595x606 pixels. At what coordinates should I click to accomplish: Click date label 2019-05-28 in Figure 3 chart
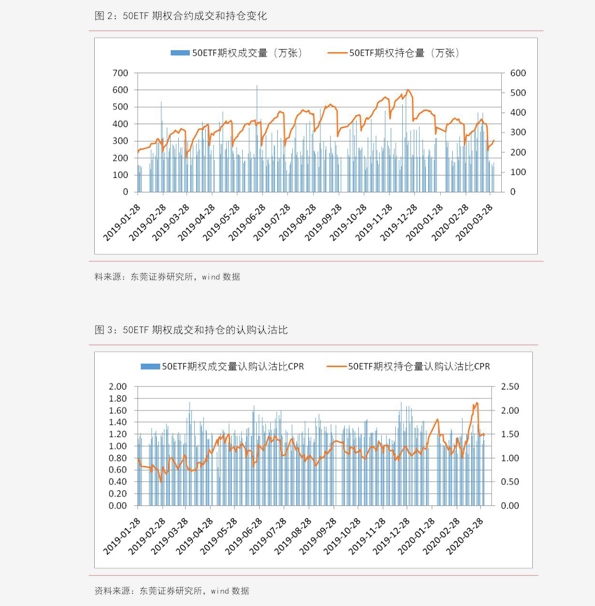tap(219, 536)
